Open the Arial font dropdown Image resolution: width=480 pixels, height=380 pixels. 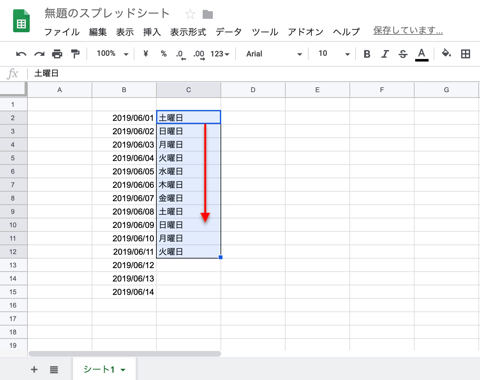point(274,54)
